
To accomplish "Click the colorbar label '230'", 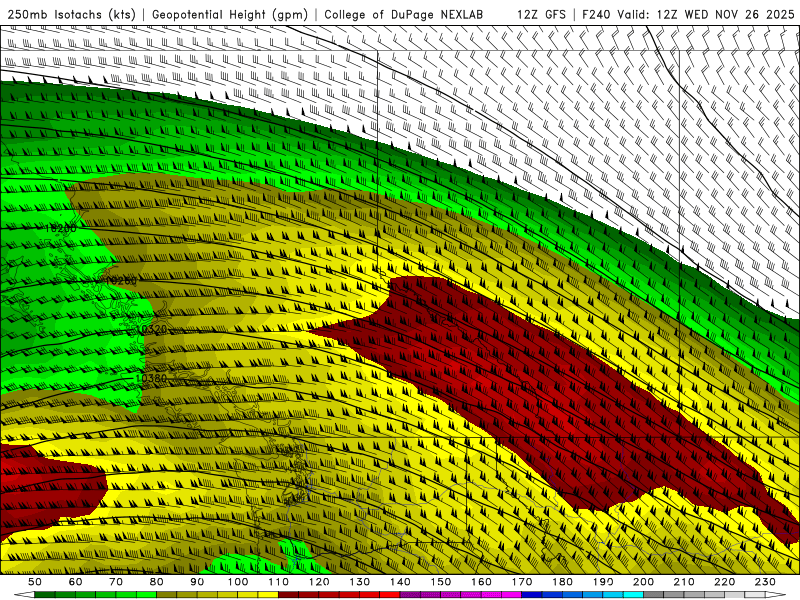I will click(765, 582).
